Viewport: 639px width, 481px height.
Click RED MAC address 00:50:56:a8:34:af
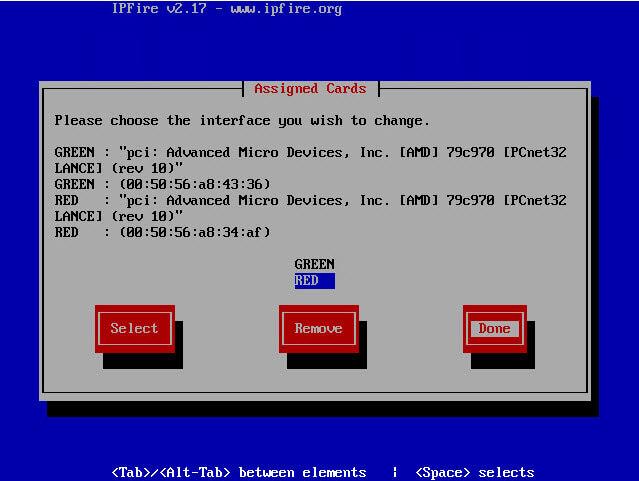(x=195, y=232)
